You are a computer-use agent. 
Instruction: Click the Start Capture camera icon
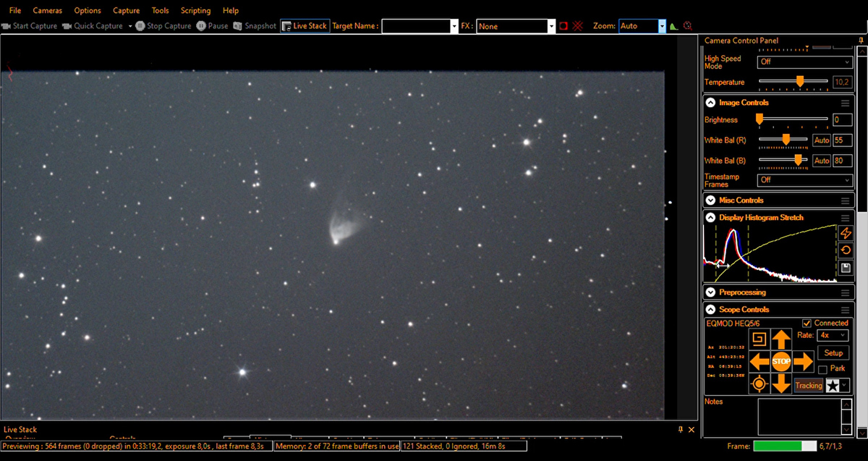click(6, 26)
